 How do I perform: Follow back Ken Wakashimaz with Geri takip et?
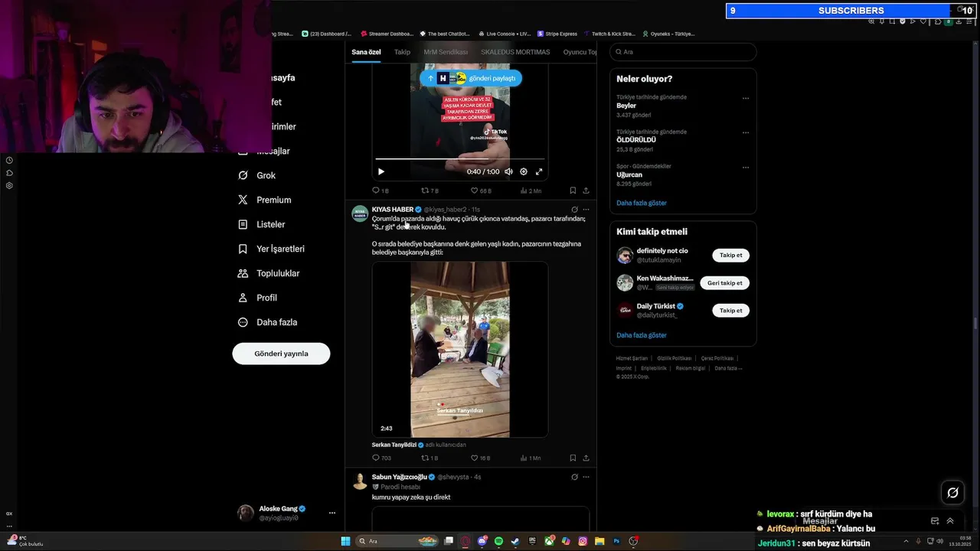724,282
